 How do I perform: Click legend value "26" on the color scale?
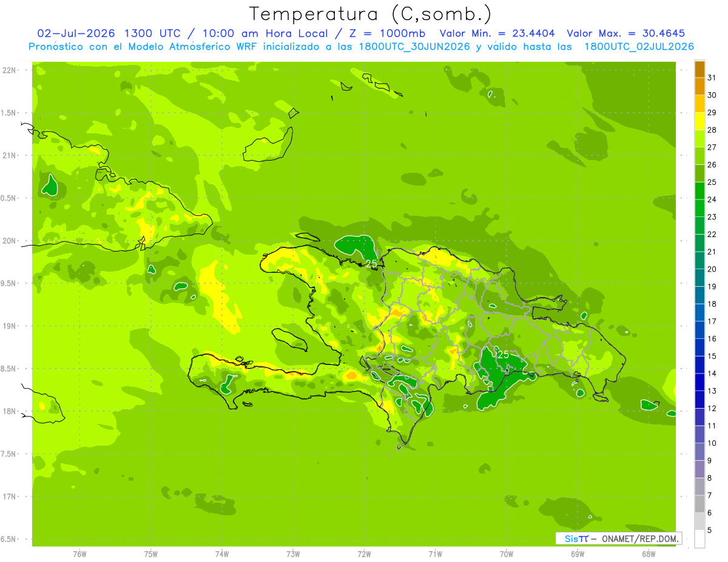tap(712, 164)
